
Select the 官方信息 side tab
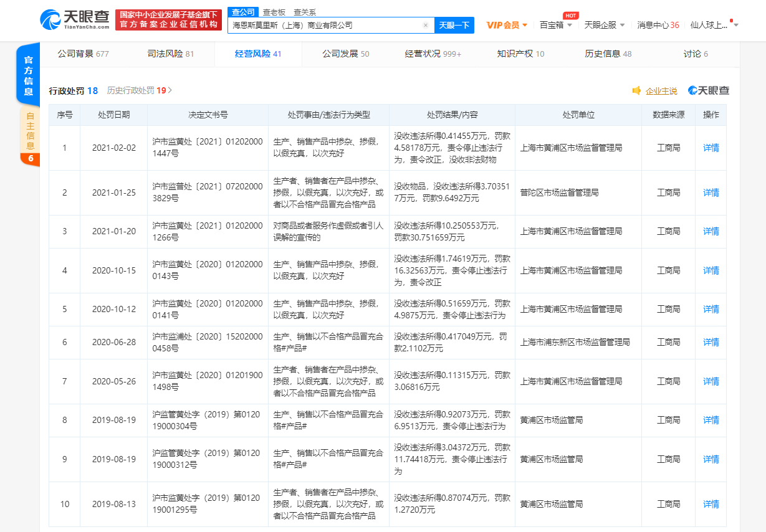point(29,75)
